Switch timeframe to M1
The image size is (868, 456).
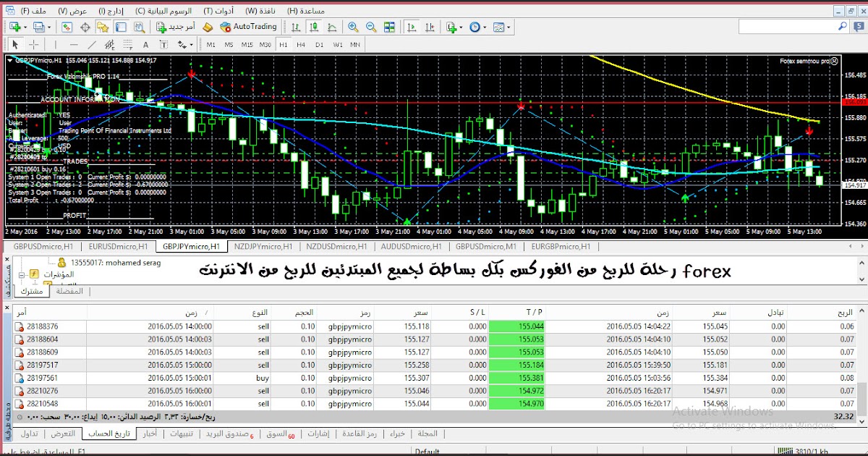pos(211,45)
